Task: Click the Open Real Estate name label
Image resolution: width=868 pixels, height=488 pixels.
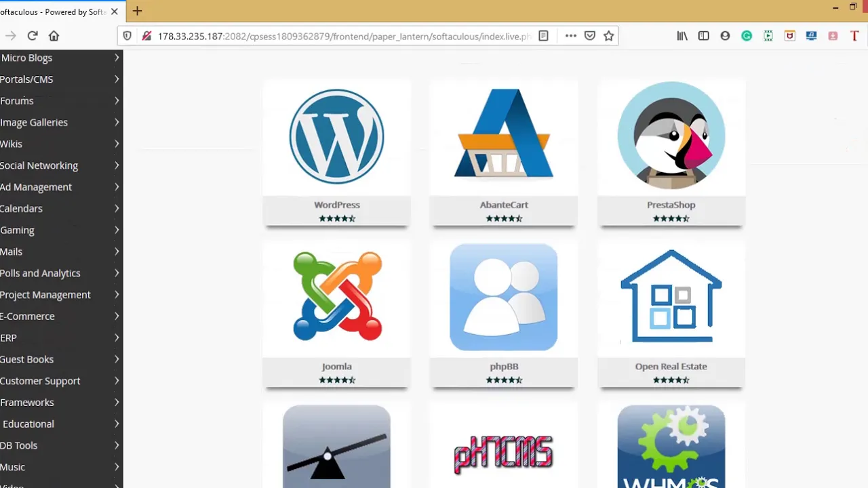Action: 671,367
